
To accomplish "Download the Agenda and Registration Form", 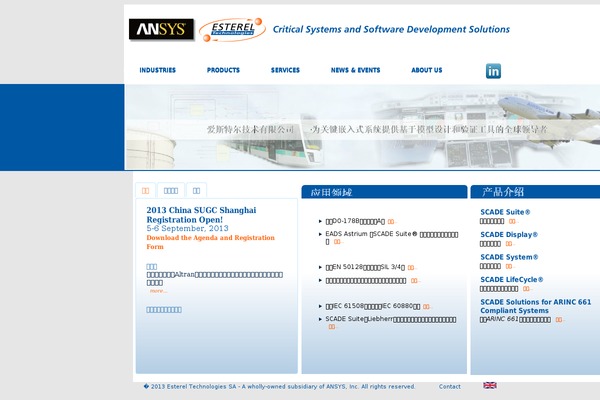I will click(x=210, y=242).
